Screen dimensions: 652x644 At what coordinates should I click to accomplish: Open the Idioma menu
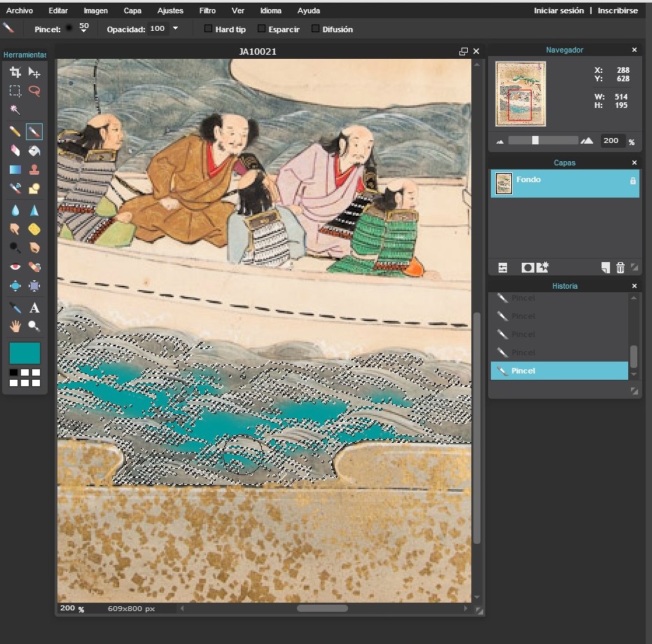(x=271, y=11)
